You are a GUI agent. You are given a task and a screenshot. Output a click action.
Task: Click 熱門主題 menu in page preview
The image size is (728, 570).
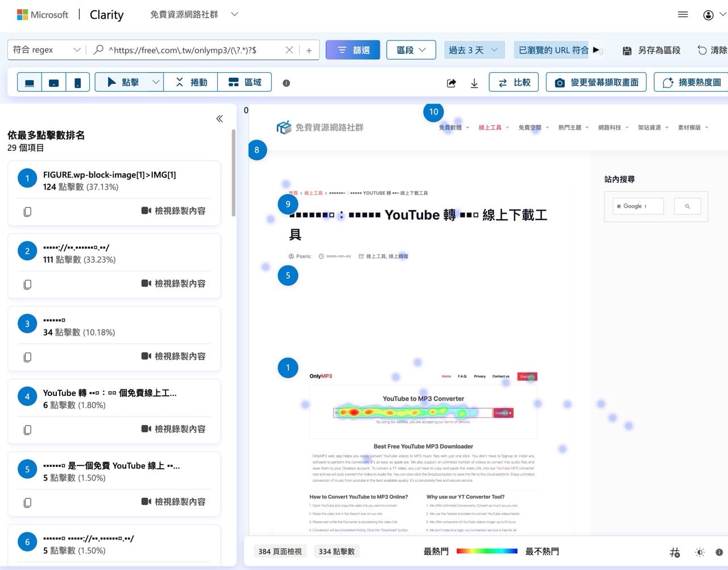click(573, 127)
